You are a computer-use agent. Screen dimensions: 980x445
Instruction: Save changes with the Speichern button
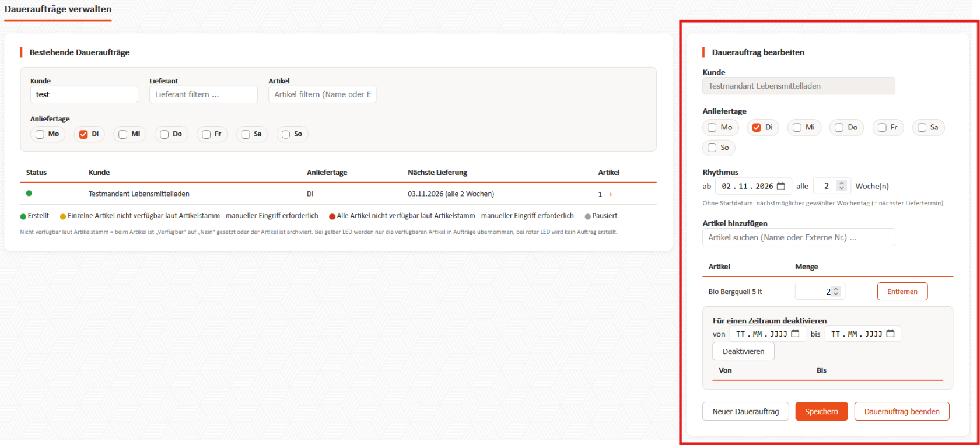pyautogui.click(x=821, y=411)
